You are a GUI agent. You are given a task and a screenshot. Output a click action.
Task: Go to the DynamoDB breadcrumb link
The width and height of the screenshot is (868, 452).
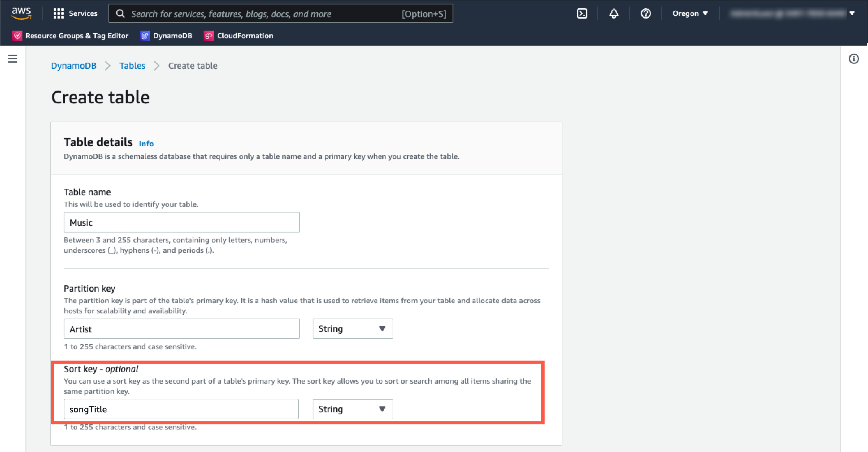[x=73, y=66]
